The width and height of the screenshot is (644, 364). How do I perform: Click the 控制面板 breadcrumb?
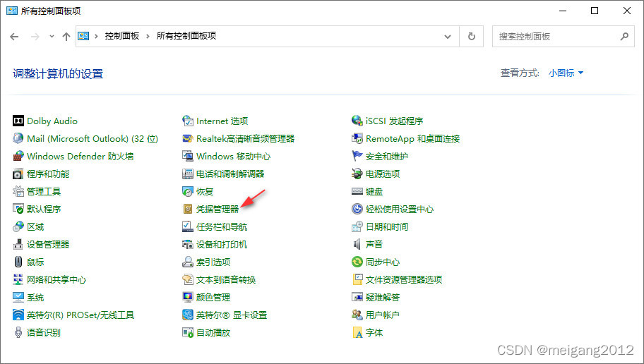pyautogui.click(x=122, y=36)
